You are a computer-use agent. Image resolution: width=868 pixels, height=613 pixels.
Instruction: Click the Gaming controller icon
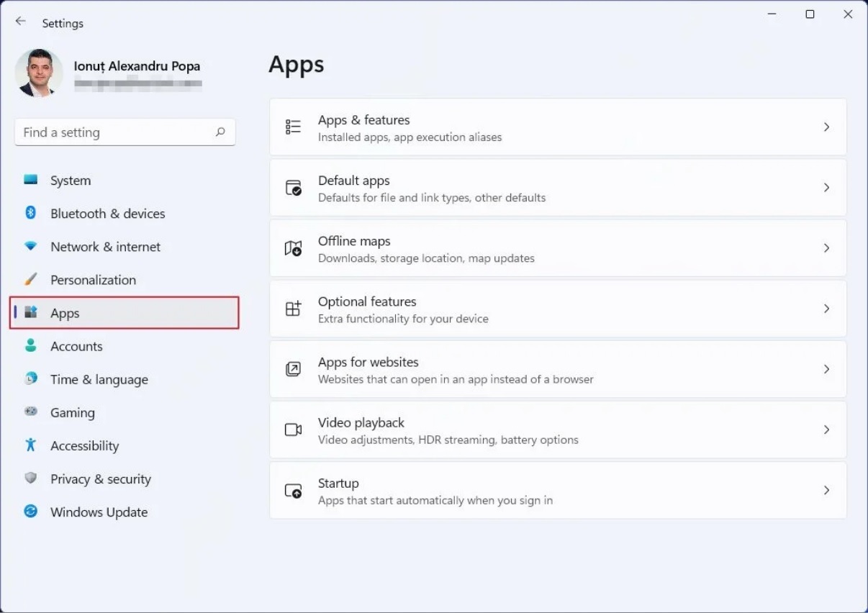click(30, 412)
